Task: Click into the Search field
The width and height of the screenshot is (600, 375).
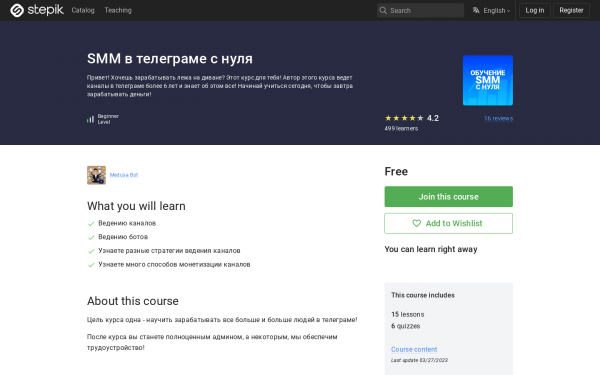Action: (420, 10)
